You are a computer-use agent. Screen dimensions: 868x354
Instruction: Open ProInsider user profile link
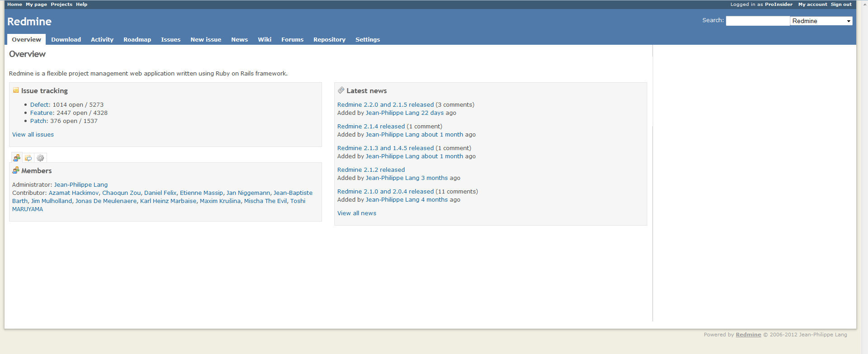pos(778,4)
